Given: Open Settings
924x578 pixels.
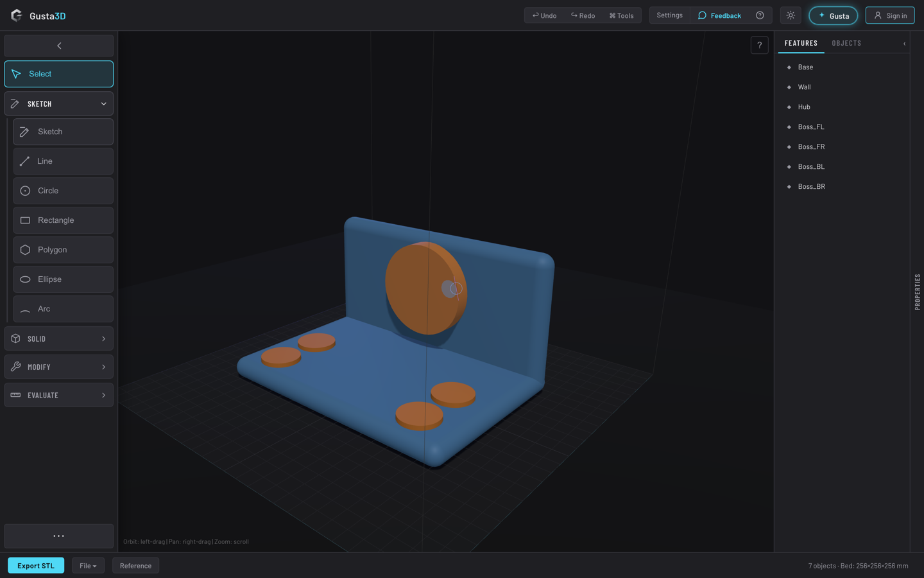Looking at the screenshot, I should pyautogui.click(x=669, y=15).
